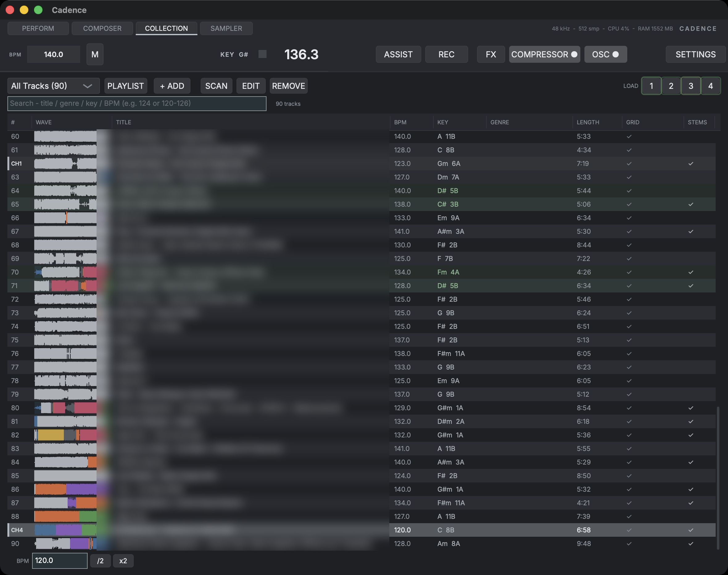728x575 pixels.
Task: Toggle the M metronome button
Action: pos(95,54)
